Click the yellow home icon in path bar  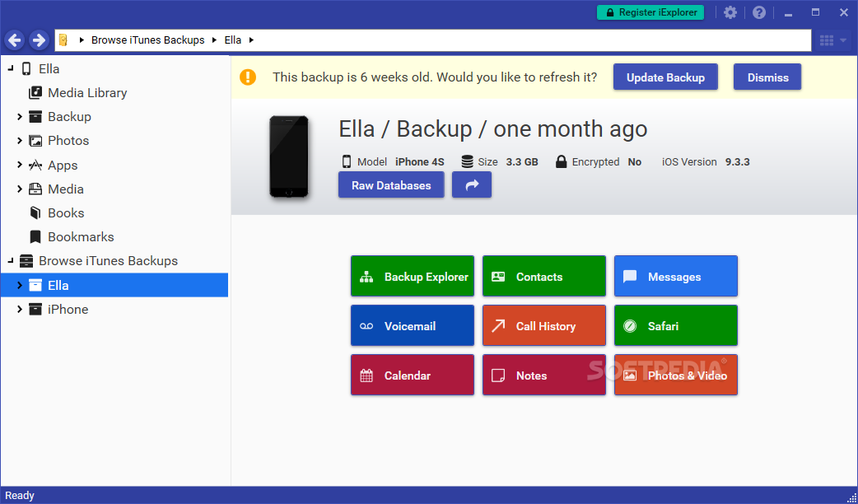(63, 40)
